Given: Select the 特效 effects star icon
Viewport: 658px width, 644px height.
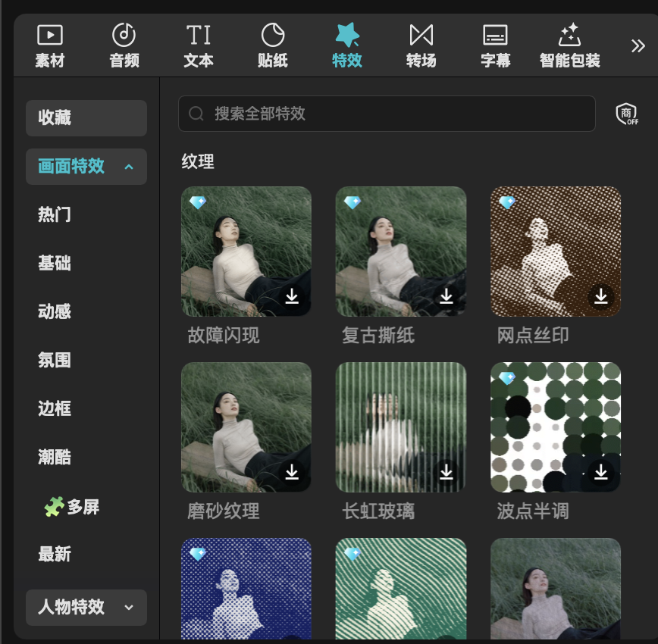Looking at the screenshot, I should coord(347,35).
